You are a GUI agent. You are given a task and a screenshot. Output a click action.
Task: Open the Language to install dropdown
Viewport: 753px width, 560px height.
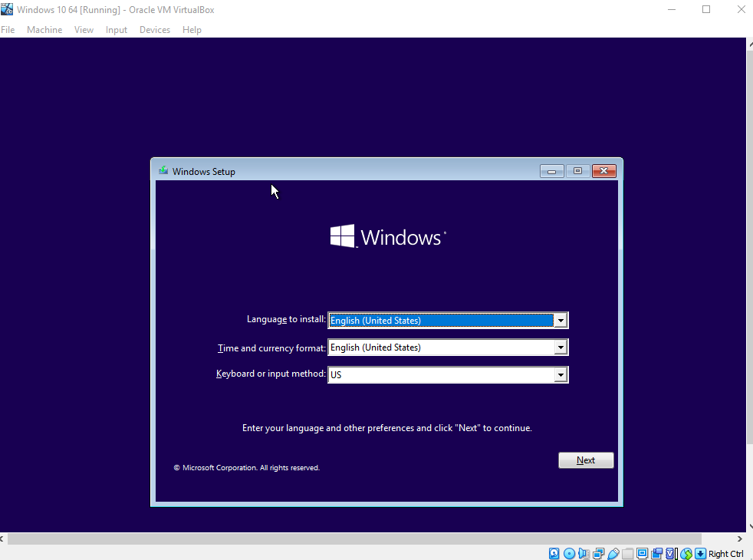[561, 320]
